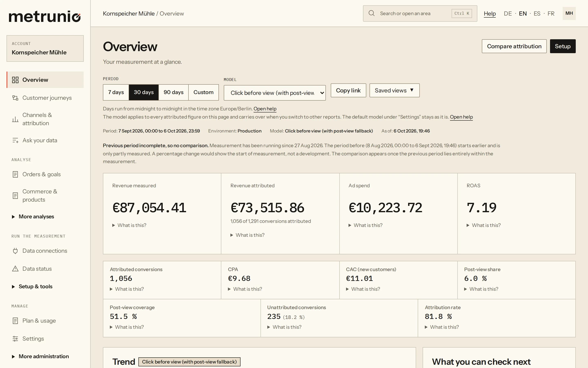Expand More analyses in sidebar

pyautogui.click(x=33, y=217)
